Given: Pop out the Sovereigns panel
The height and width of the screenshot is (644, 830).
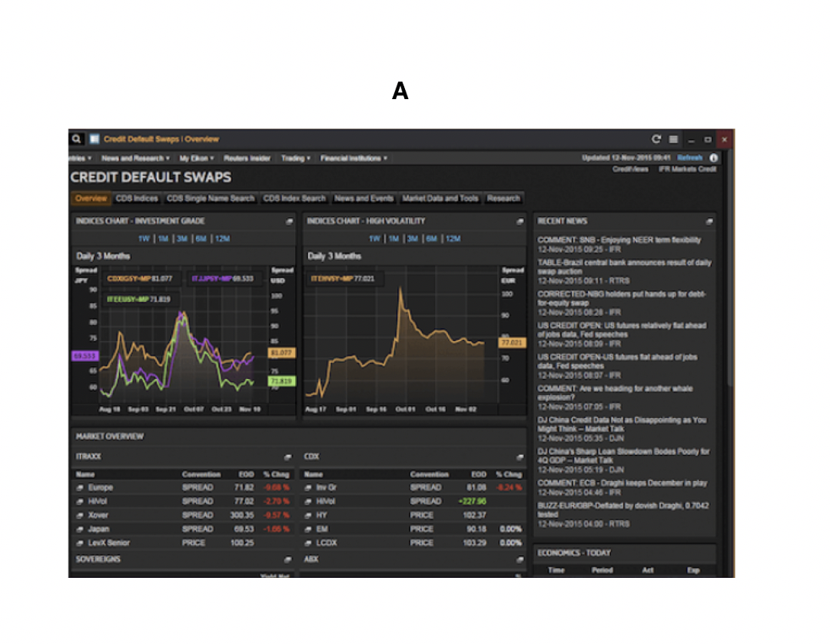Looking at the screenshot, I should pos(287,559).
